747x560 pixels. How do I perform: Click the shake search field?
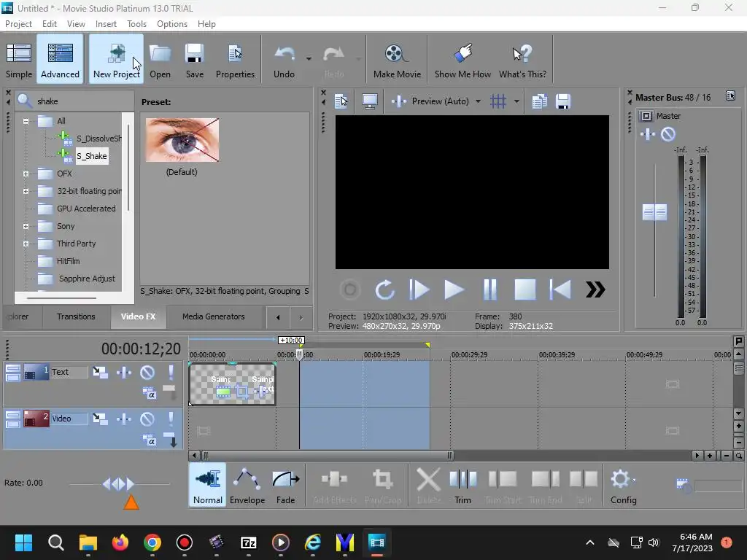(x=74, y=101)
